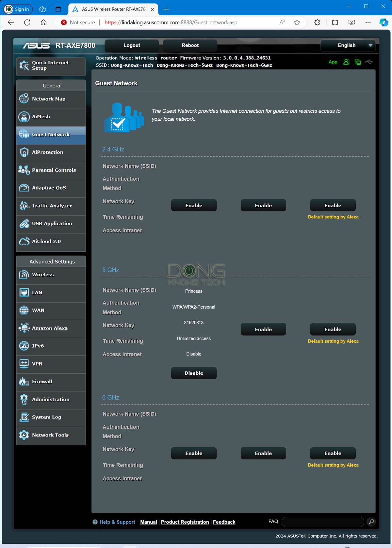This screenshot has width=392, height=548.
Task: Enable third 6 GHz Alexa guest network
Action: [333, 453]
